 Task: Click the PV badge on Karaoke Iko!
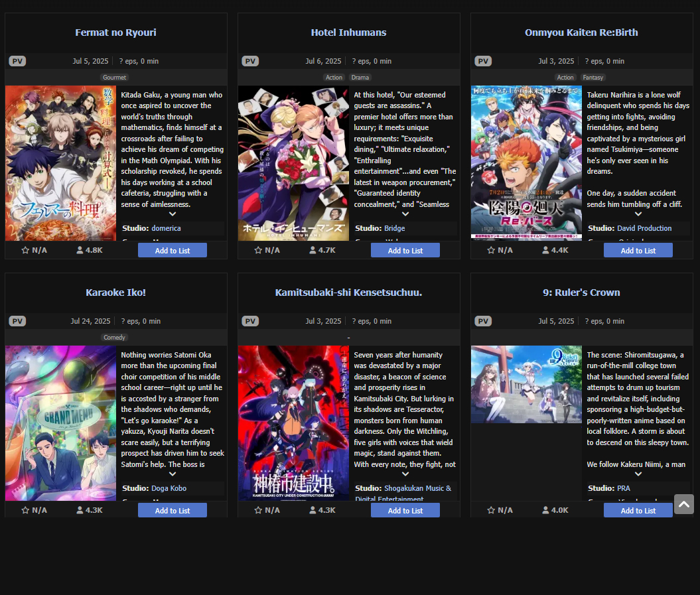17,322
